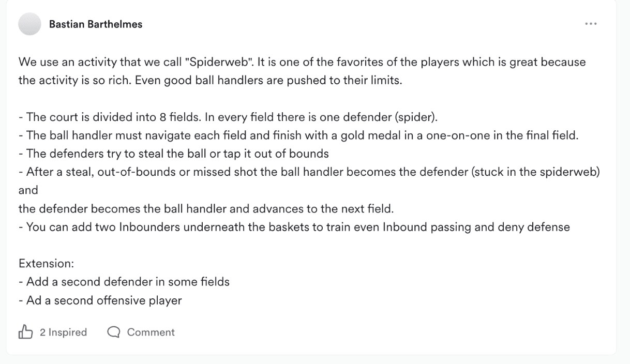Click the "Comment" text button

pos(151,332)
